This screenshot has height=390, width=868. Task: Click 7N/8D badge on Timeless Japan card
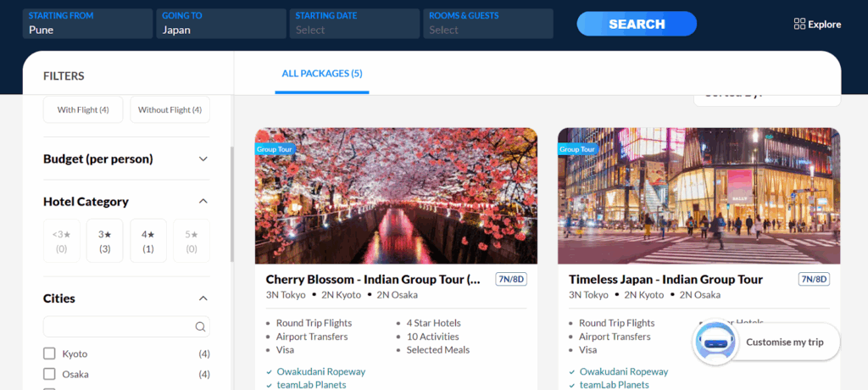[814, 279]
